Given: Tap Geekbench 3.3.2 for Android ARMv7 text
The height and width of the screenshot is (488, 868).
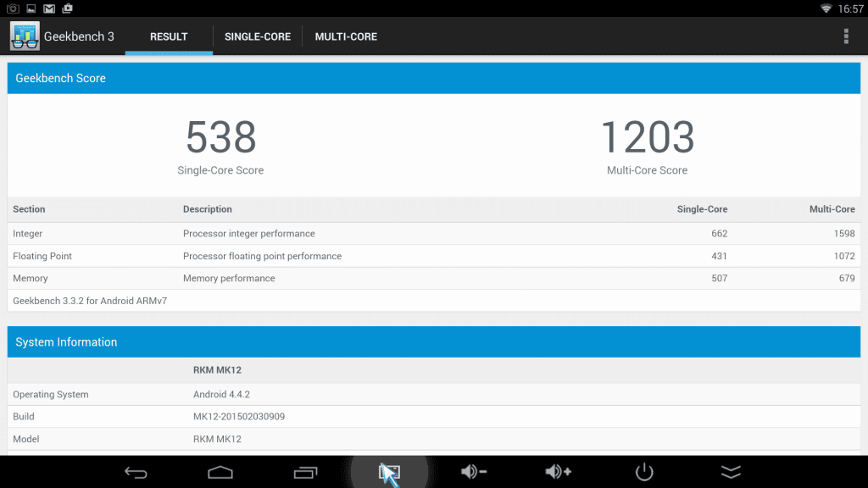Looking at the screenshot, I should pyautogui.click(x=90, y=301).
